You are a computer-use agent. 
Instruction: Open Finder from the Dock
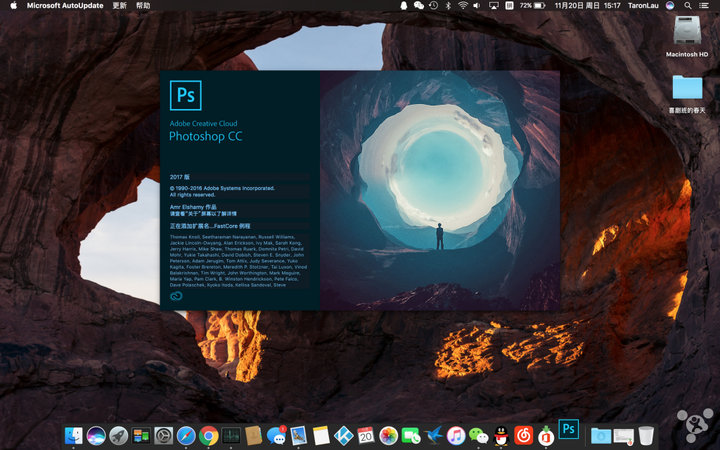(73, 435)
